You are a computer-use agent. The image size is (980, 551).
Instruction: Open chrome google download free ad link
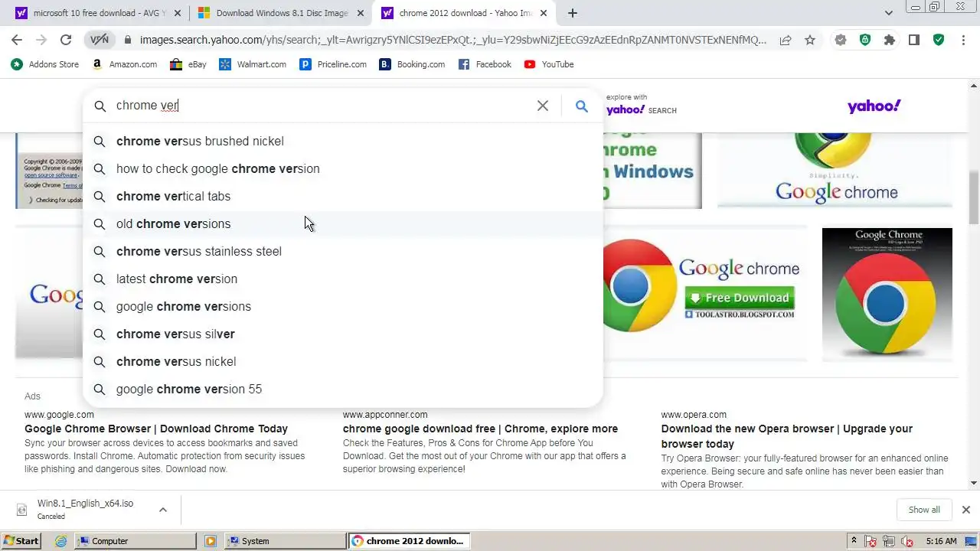[x=480, y=429]
